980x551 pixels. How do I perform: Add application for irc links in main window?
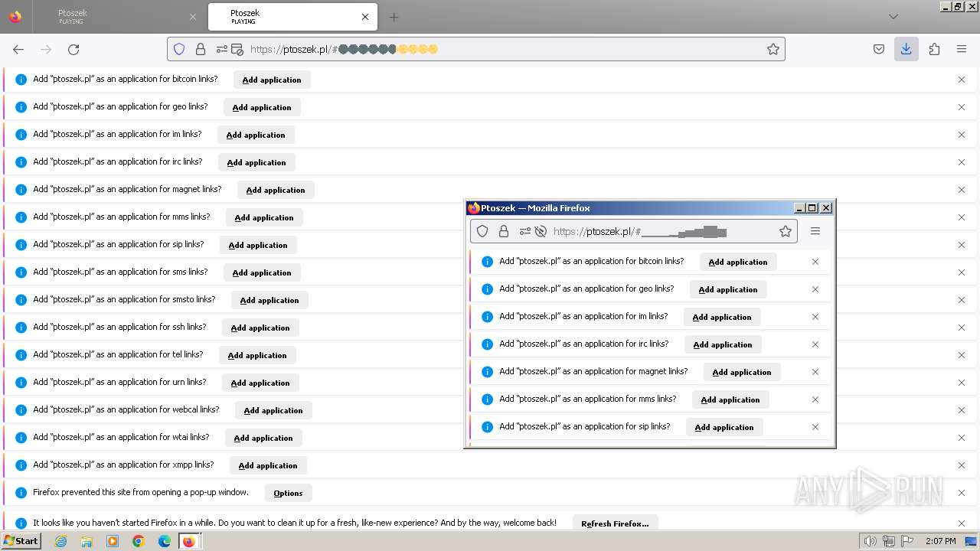pyautogui.click(x=256, y=162)
